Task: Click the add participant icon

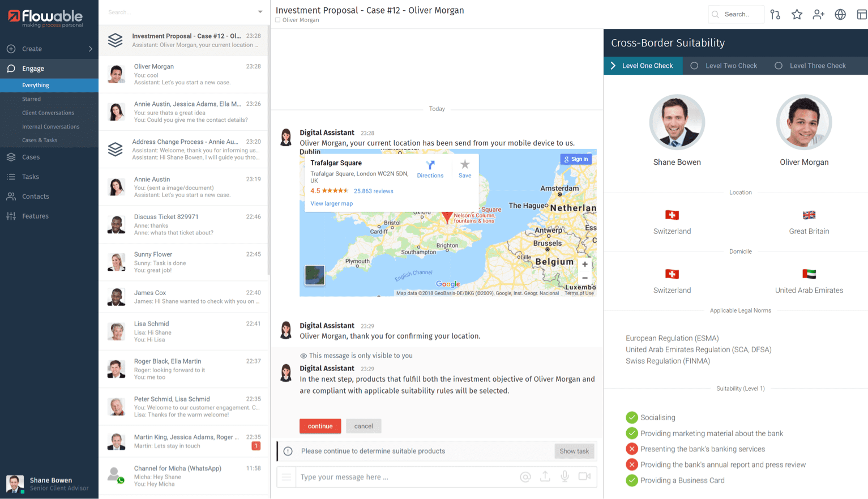Action: point(818,15)
